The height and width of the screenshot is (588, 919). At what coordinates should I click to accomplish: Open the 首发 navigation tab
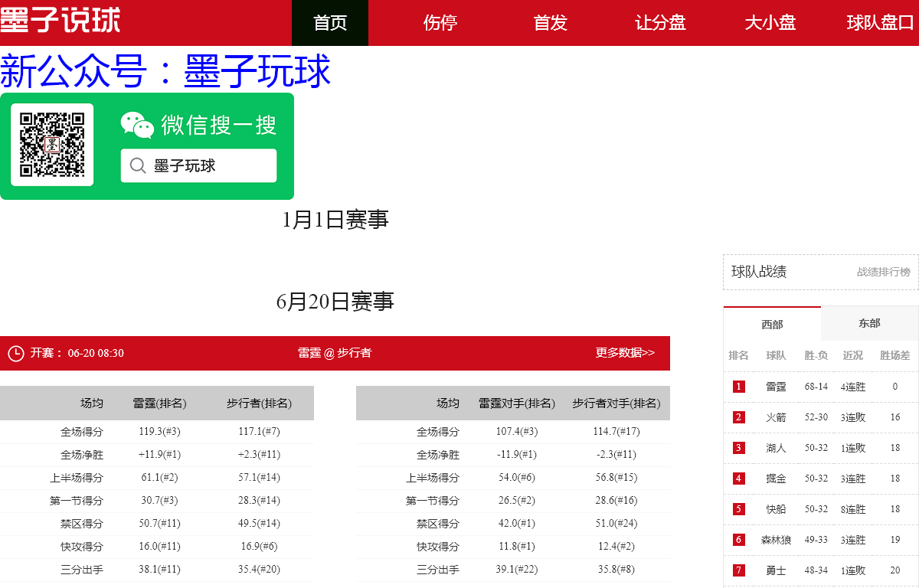tap(551, 23)
